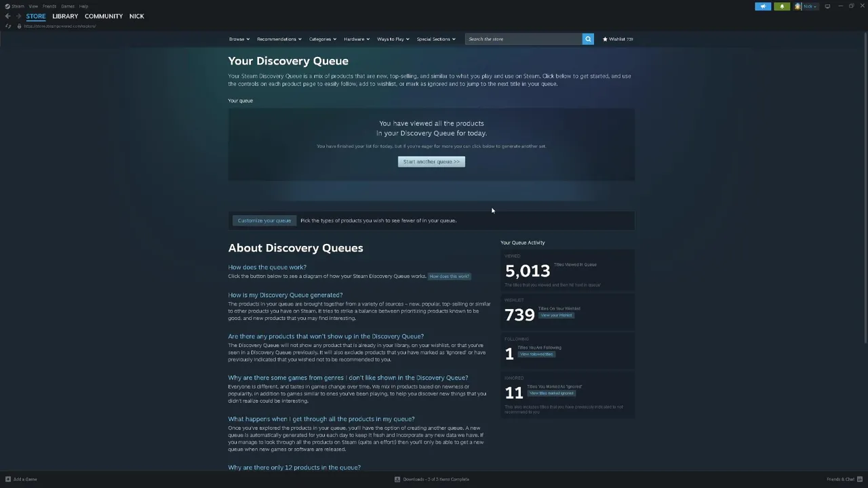Reload the page with the refresh icon
868x488 pixels.
[x=7, y=26]
